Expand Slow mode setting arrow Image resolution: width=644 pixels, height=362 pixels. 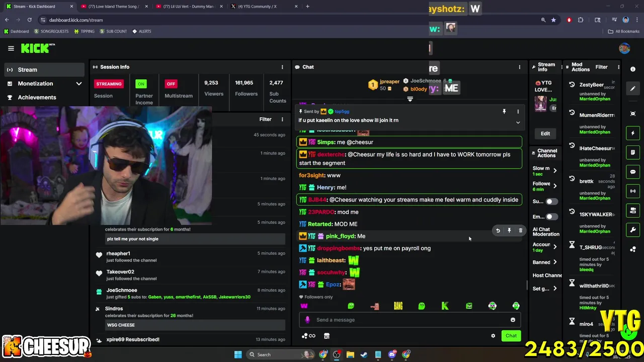coord(554,171)
